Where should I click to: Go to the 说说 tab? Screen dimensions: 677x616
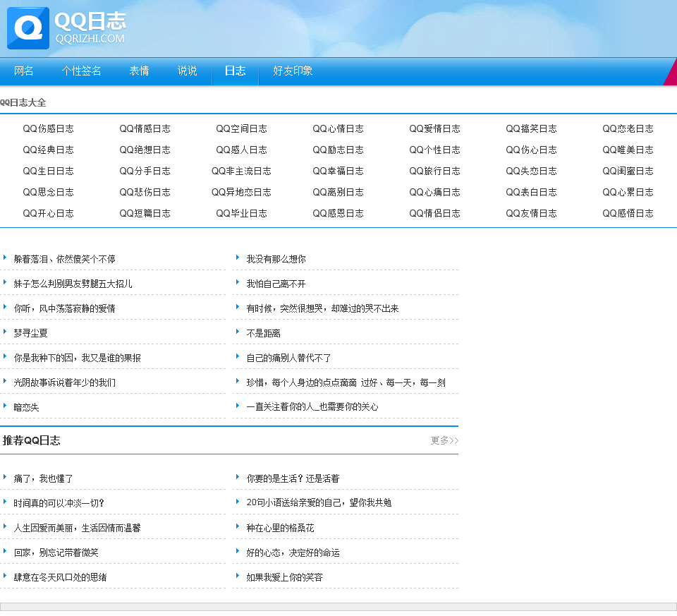pos(187,71)
